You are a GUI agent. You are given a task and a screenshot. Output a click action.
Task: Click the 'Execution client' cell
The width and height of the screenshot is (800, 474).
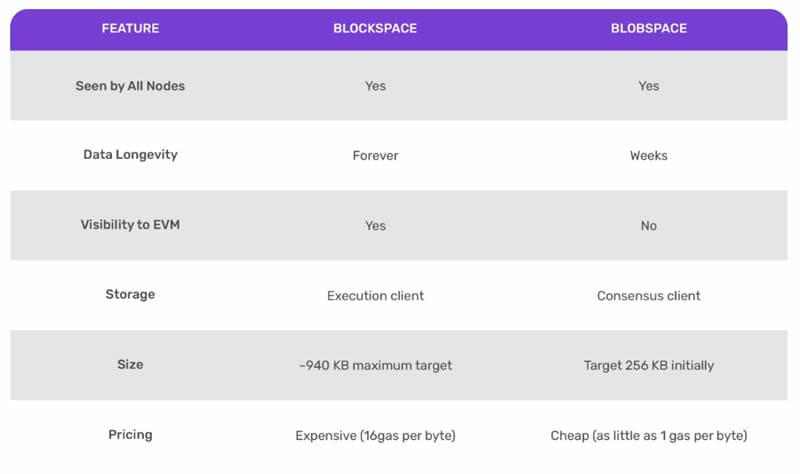375,296
